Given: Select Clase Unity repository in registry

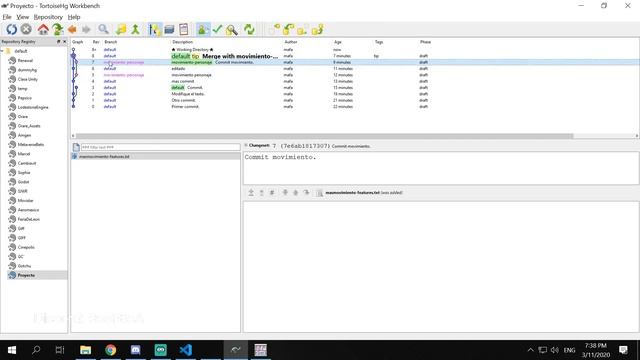Looking at the screenshot, I should (x=27, y=79).
